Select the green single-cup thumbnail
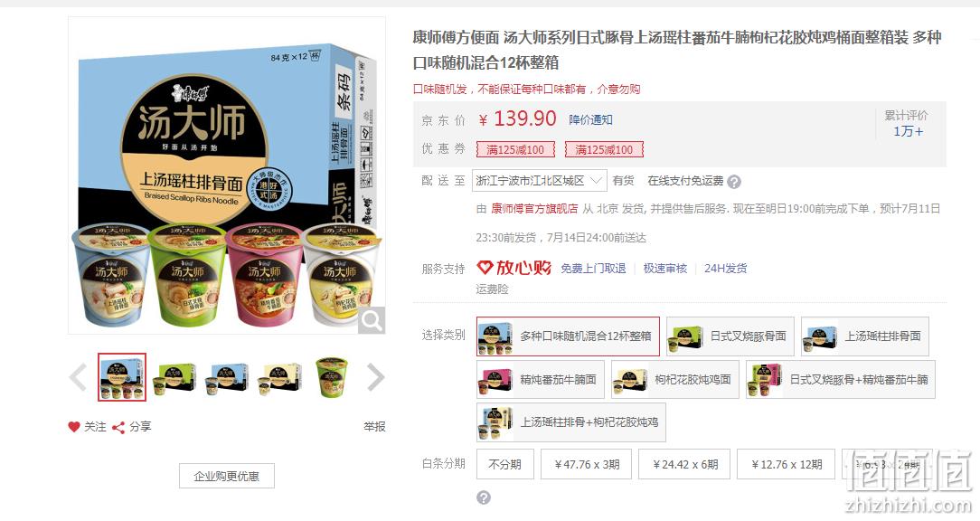Screen dimensions: 980x521 332,377
